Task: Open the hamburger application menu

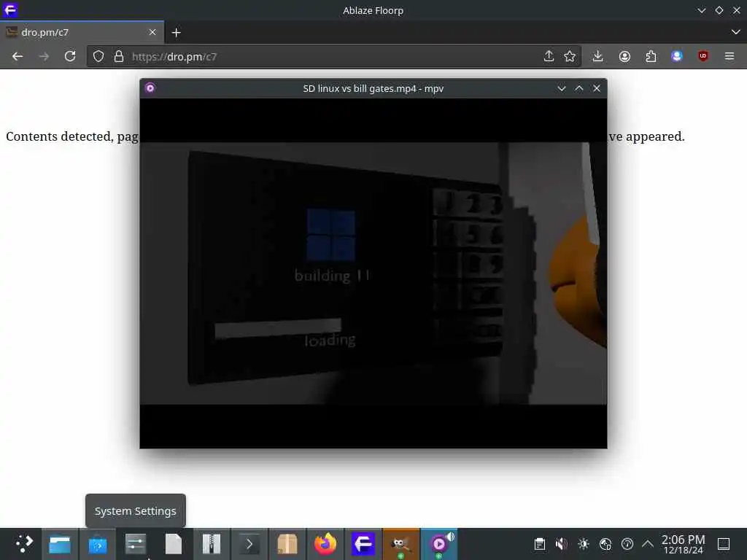Action: click(x=729, y=56)
